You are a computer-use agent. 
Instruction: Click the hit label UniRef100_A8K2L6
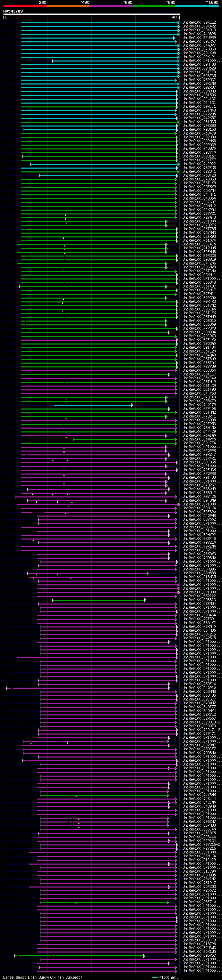[x=199, y=634]
